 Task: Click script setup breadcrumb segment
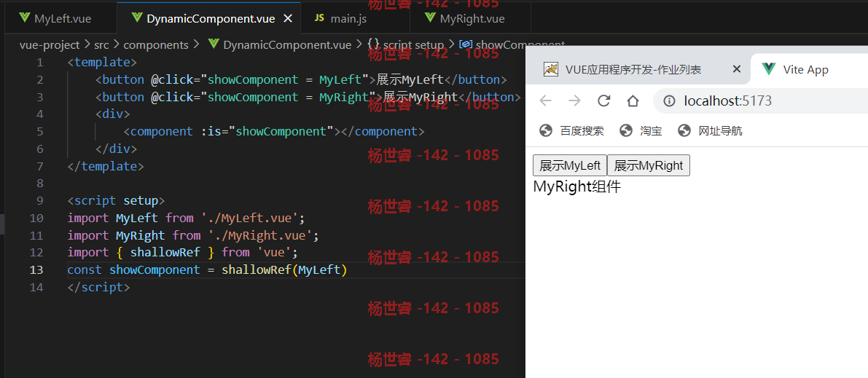pyautogui.click(x=413, y=45)
